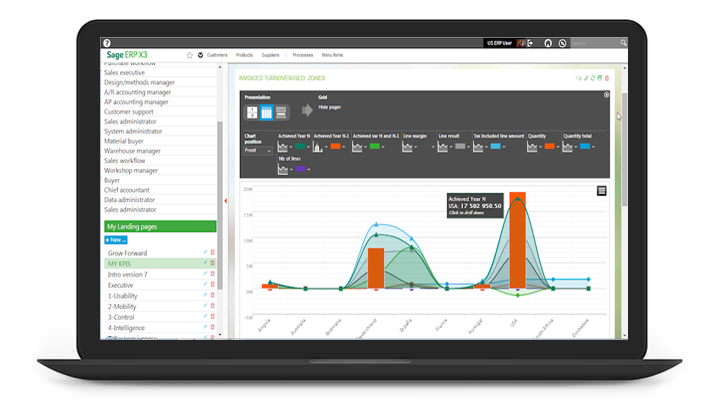
Task: Open the Quantity chart type dropdown
Action: click(x=536, y=147)
